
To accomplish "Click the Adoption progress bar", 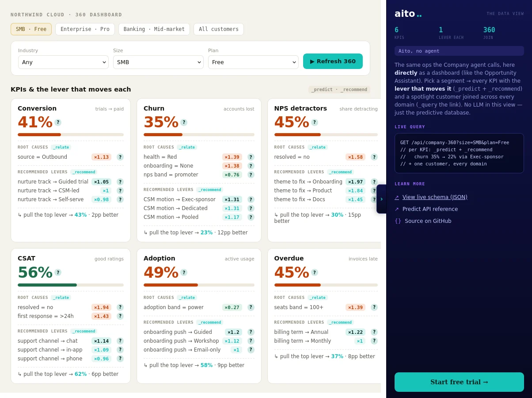I will [x=199, y=285].
